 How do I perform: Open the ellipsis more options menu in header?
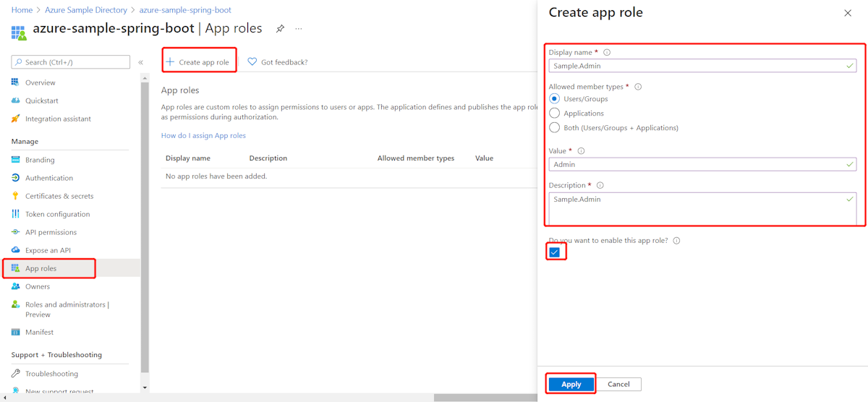(x=299, y=29)
